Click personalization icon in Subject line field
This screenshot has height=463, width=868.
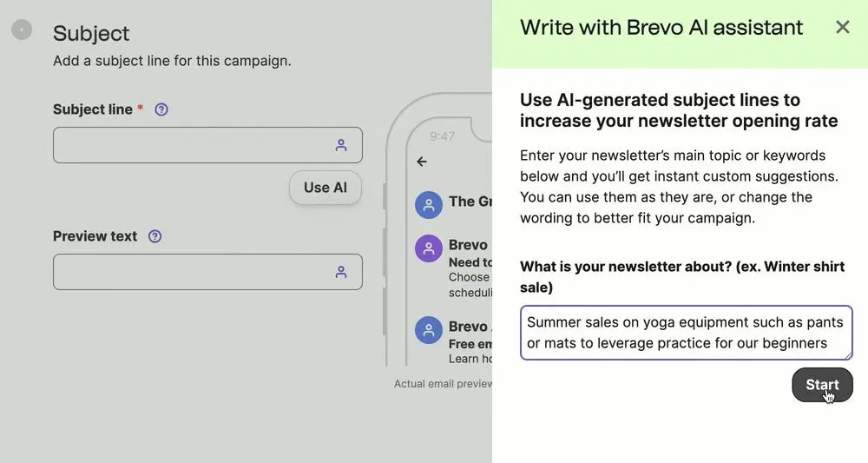click(341, 145)
